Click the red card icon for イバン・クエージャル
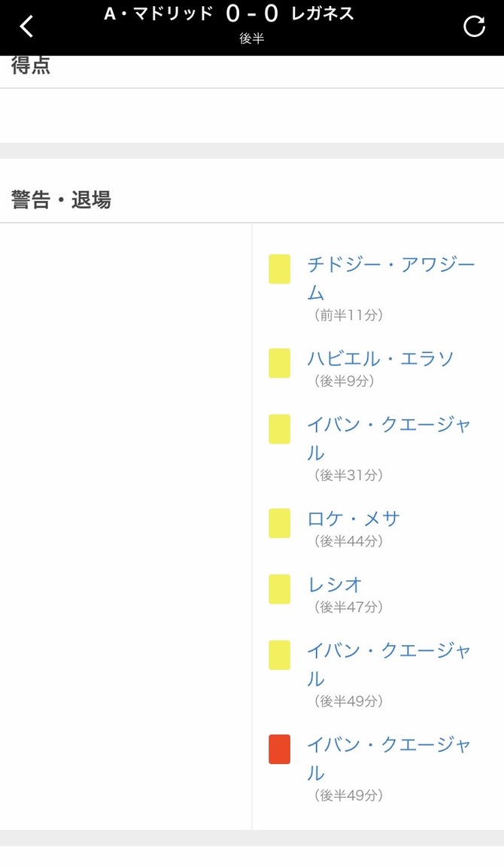504x867 pixels. point(280,750)
